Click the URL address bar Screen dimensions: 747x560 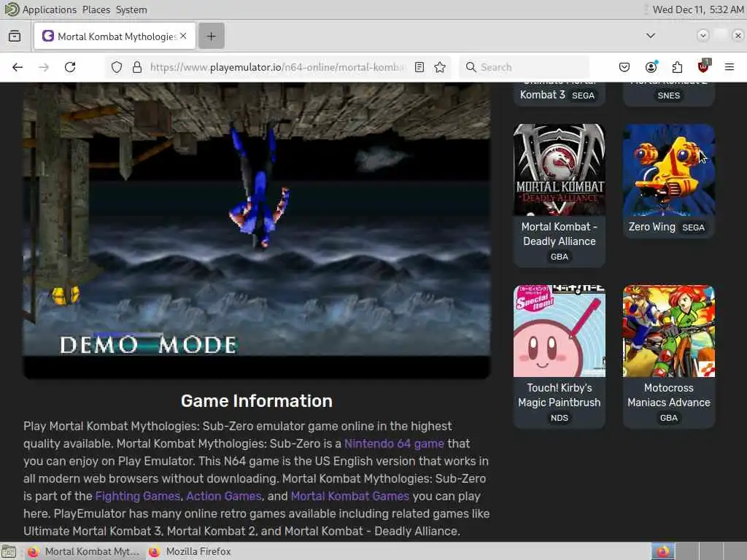pos(276,67)
